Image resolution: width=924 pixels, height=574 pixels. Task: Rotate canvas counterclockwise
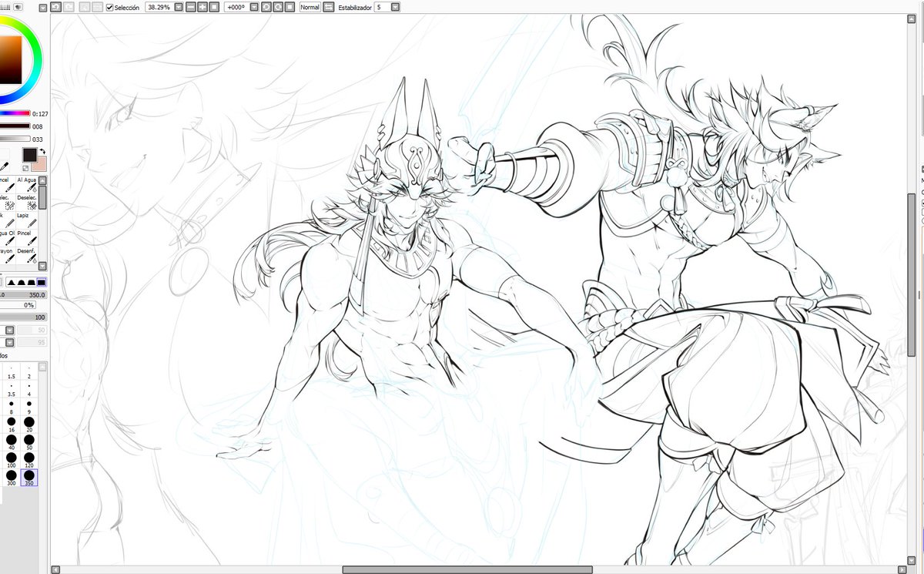[x=266, y=7]
